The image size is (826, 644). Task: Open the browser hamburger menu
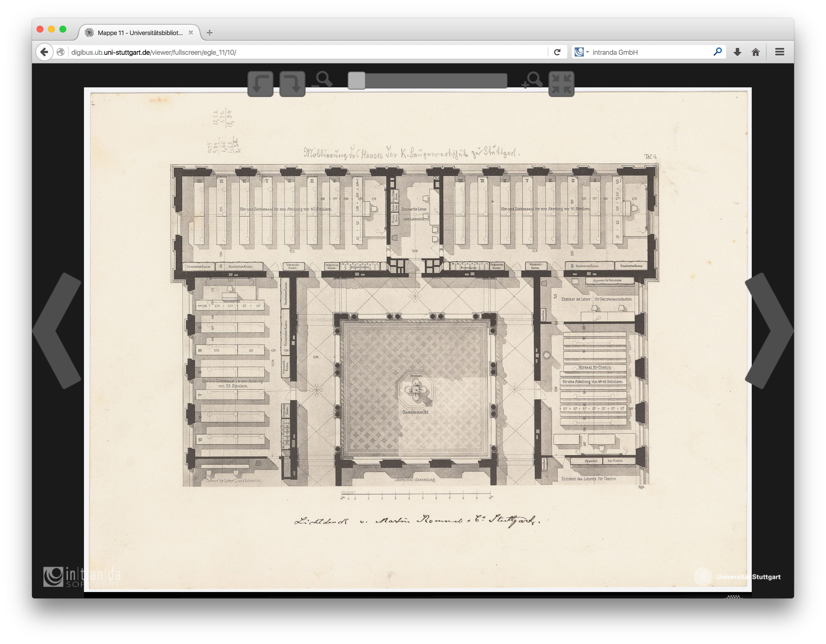pos(779,52)
